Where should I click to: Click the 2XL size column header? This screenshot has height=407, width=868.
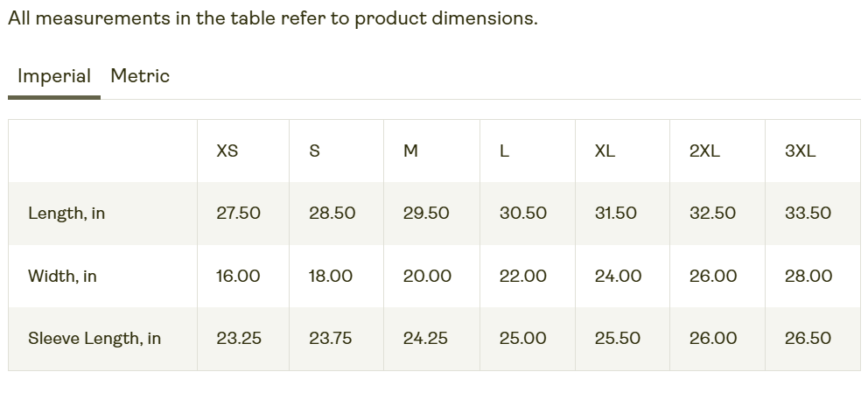click(704, 151)
